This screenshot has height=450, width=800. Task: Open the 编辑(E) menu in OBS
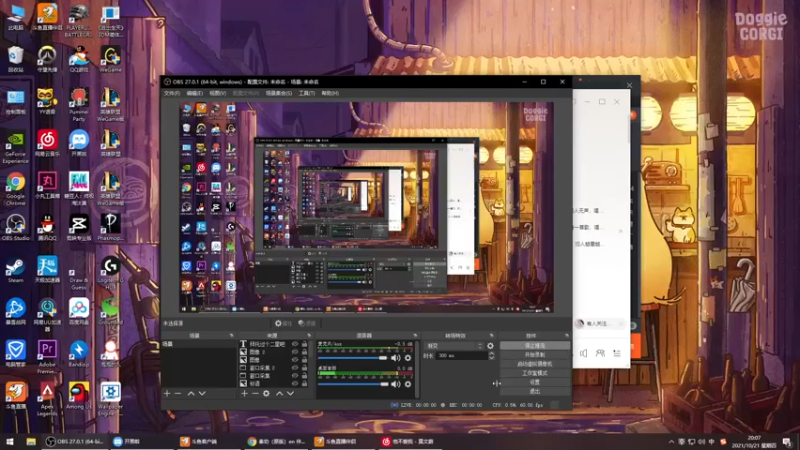tap(194, 93)
